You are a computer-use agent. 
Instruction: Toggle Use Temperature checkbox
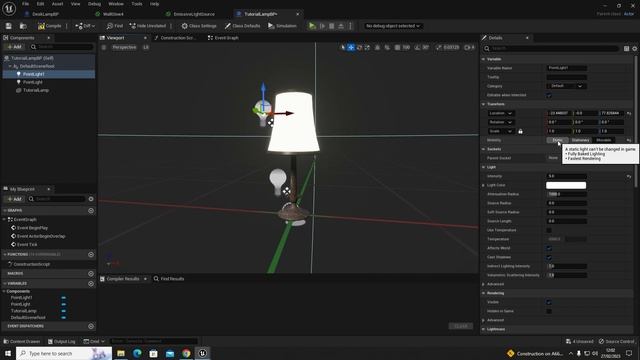pos(549,230)
